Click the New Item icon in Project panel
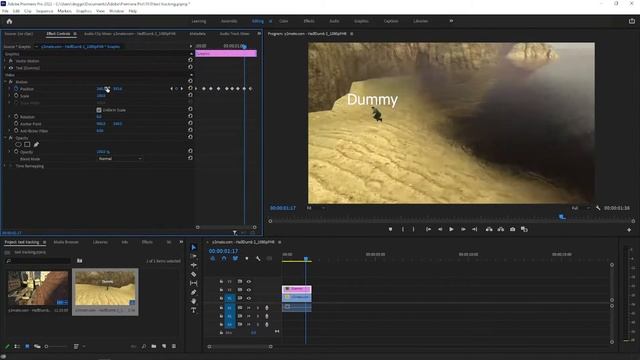Viewport: 640px width, 360px height. click(x=164, y=346)
